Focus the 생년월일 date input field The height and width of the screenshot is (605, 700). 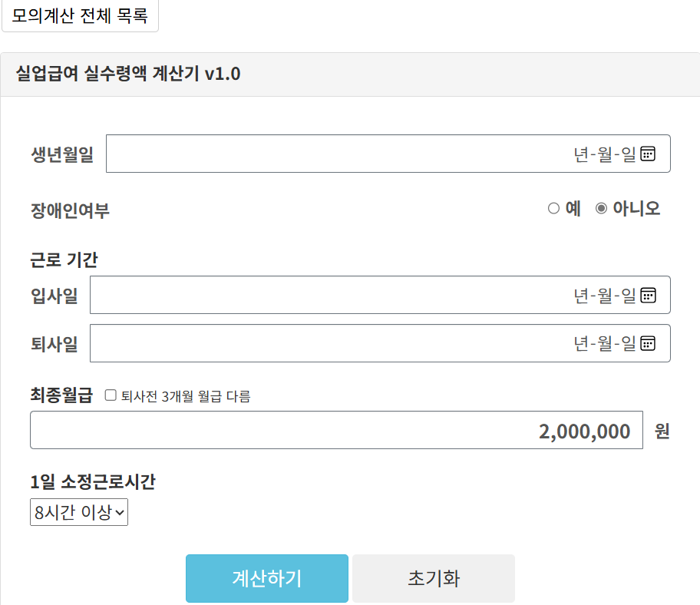345,154
